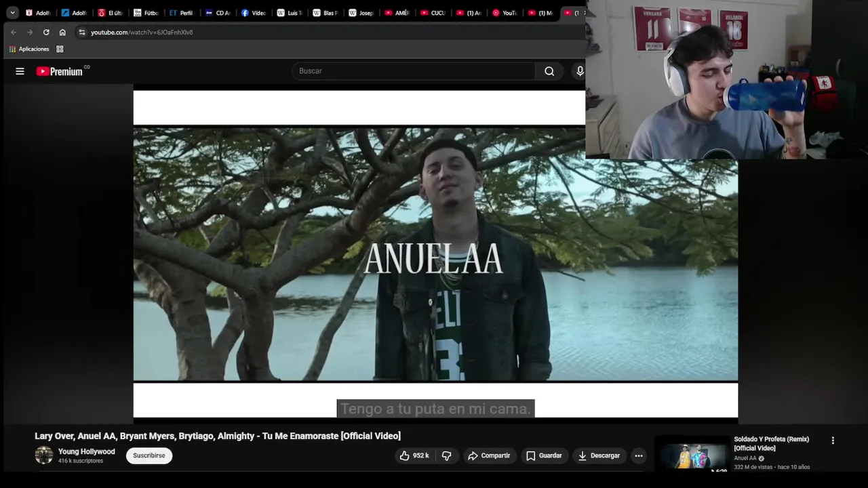The image size is (868, 488).
Task: Click the video title Tu Me Enamoraste
Action: (218, 436)
